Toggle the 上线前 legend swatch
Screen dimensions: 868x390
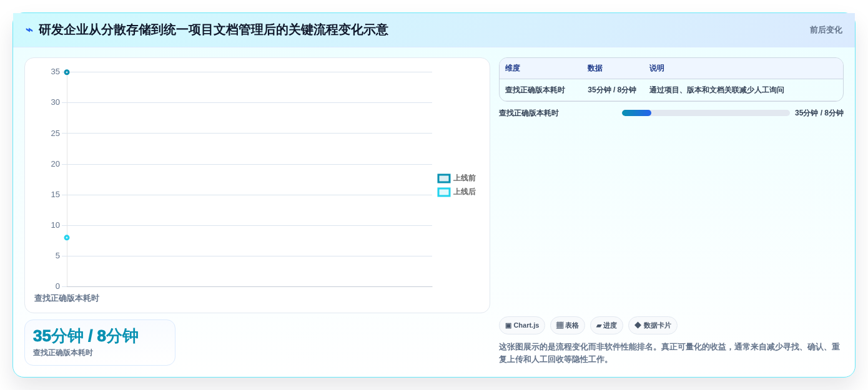[444, 178]
